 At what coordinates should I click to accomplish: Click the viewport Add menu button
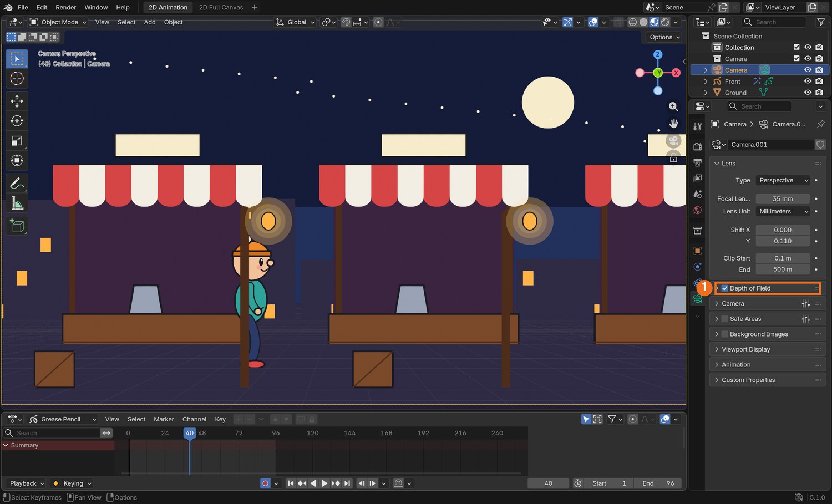150,22
